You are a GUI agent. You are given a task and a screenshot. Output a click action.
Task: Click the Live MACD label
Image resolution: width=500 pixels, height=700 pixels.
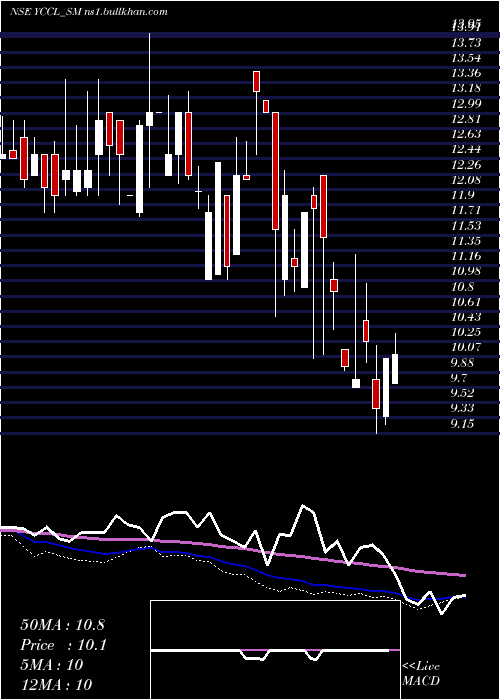coord(421,674)
